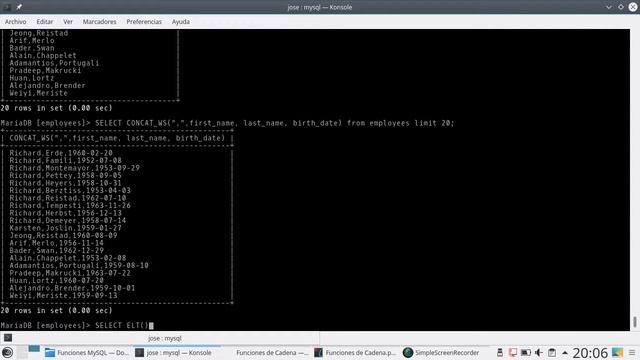The height and width of the screenshot is (360, 640).
Task: Switch to the Funciones MySQL Dolphin window in the taskbar
Action: (x=87, y=353)
